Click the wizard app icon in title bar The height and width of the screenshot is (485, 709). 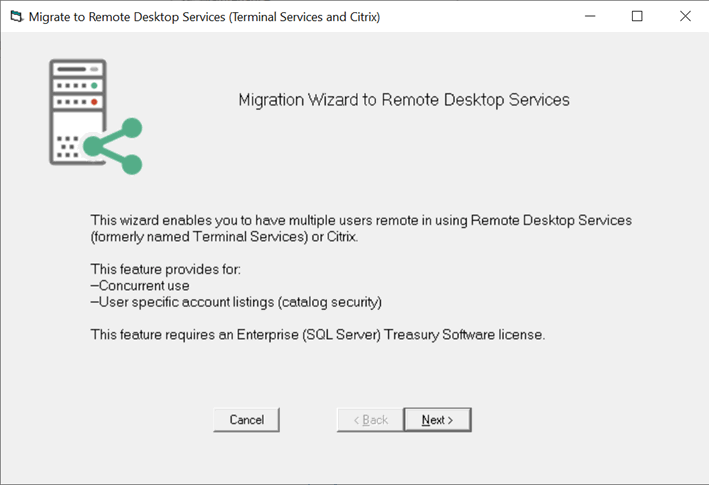click(x=16, y=17)
